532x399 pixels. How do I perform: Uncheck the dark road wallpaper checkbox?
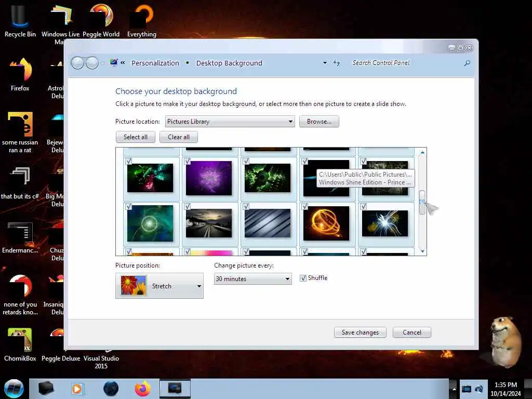[x=187, y=206]
